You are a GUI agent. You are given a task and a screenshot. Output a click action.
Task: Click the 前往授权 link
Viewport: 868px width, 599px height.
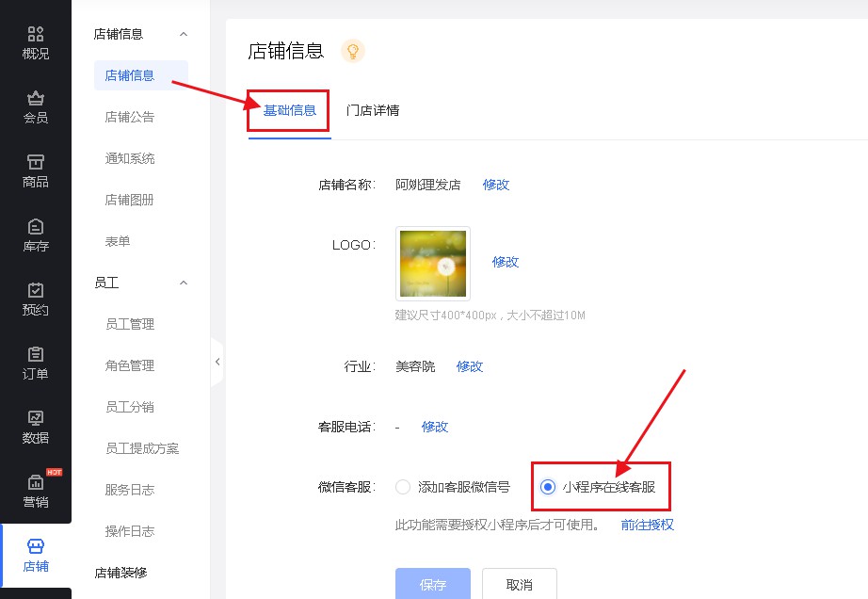click(647, 525)
